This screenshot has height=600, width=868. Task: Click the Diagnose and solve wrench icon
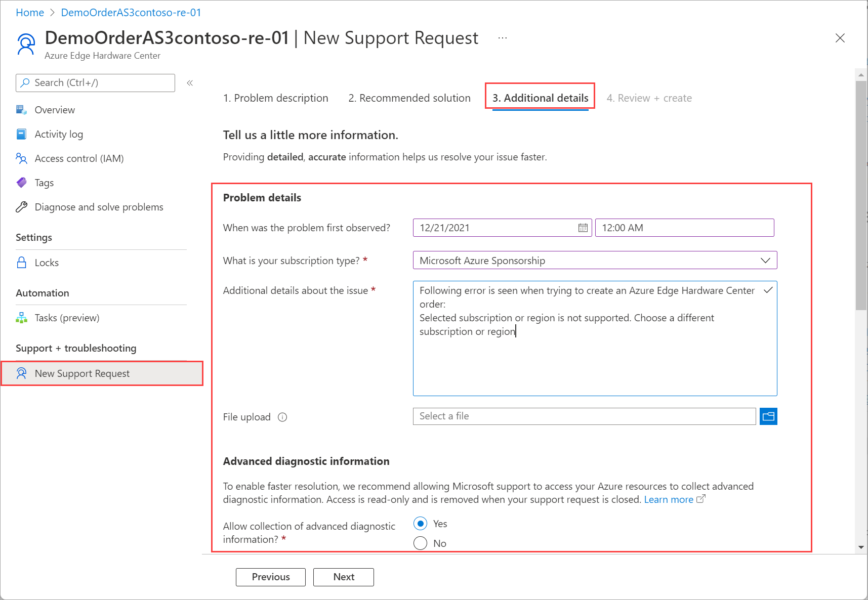point(21,207)
